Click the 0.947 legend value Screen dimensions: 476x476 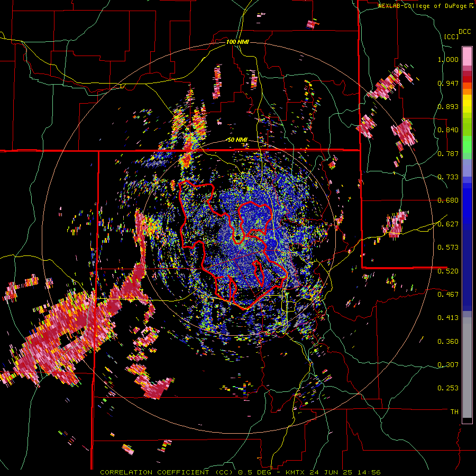(x=448, y=83)
